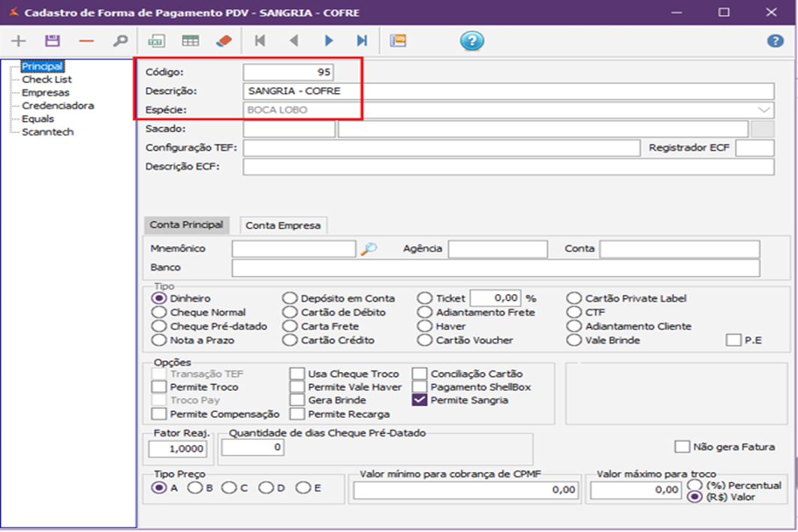The image size is (798, 532).
Task: Open Equals in the tree
Action: tap(38, 119)
